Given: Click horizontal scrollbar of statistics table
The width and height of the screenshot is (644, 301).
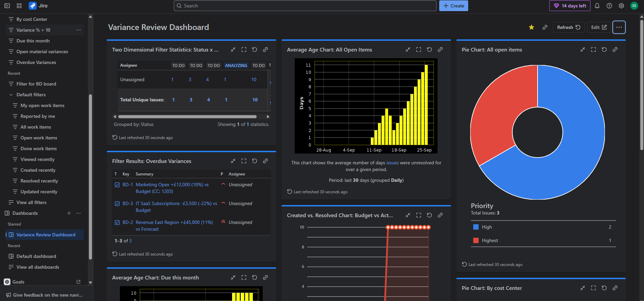Looking at the screenshot, I should tap(187, 116).
